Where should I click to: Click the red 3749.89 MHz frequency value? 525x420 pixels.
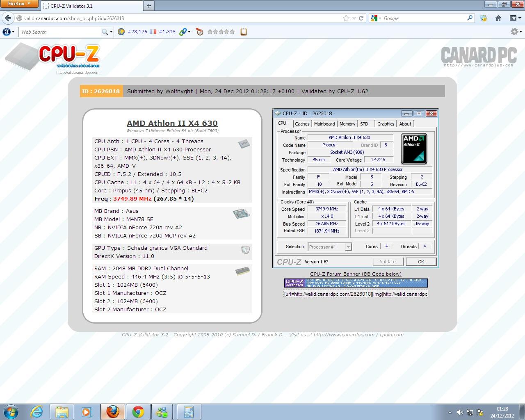tap(132, 199)
